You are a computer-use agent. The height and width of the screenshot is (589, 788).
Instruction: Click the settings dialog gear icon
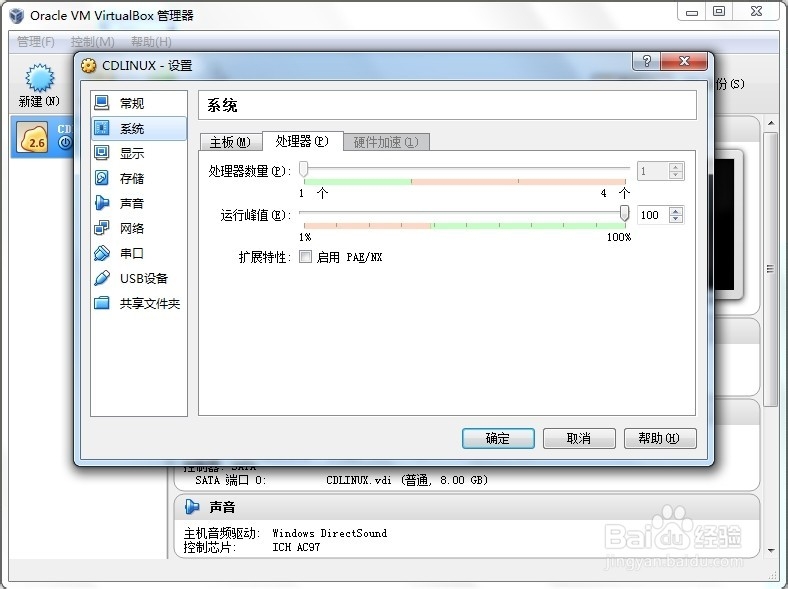click(88, 66)
